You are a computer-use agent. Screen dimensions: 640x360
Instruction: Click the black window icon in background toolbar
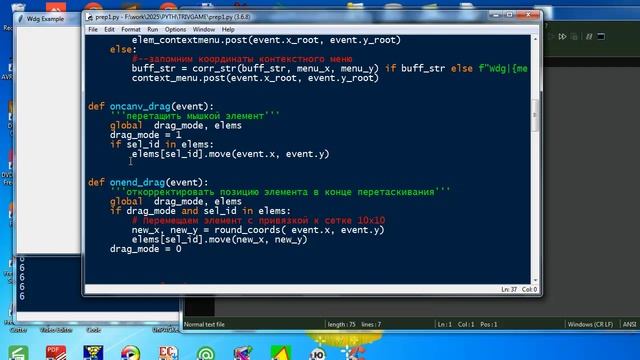coord(601,37)
